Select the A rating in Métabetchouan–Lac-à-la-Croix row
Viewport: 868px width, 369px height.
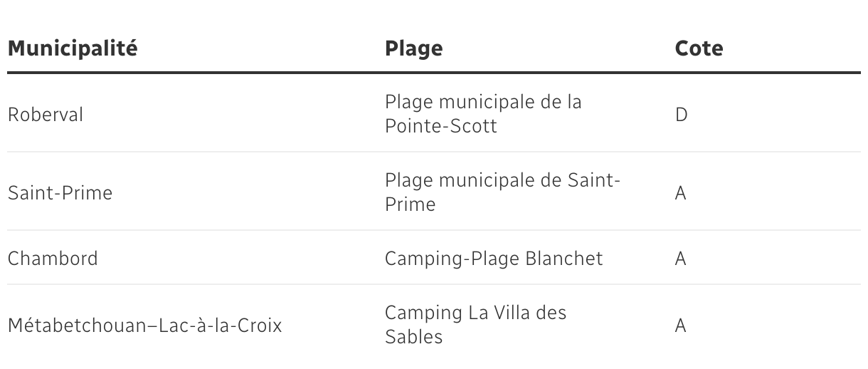(x=680, y=326)
